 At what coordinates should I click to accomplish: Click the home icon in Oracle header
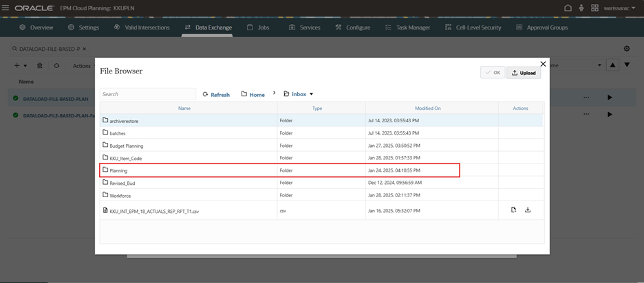click(568, 8)
